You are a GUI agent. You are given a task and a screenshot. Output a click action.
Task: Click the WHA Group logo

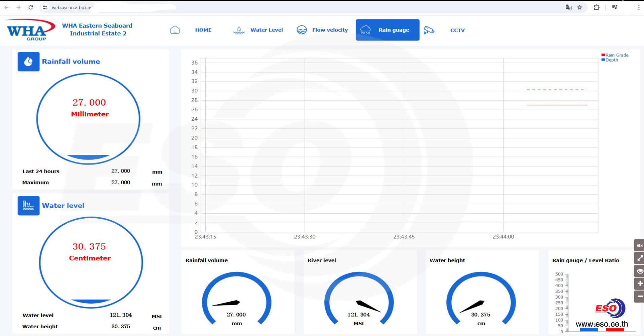point(31,30)
